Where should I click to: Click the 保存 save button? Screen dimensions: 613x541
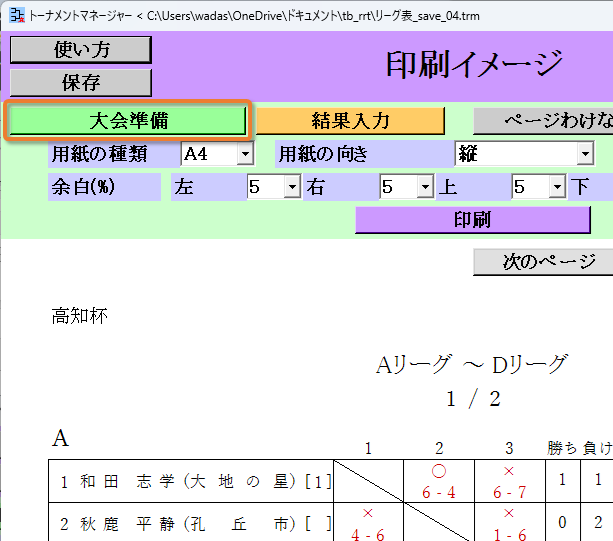point(81,82)
